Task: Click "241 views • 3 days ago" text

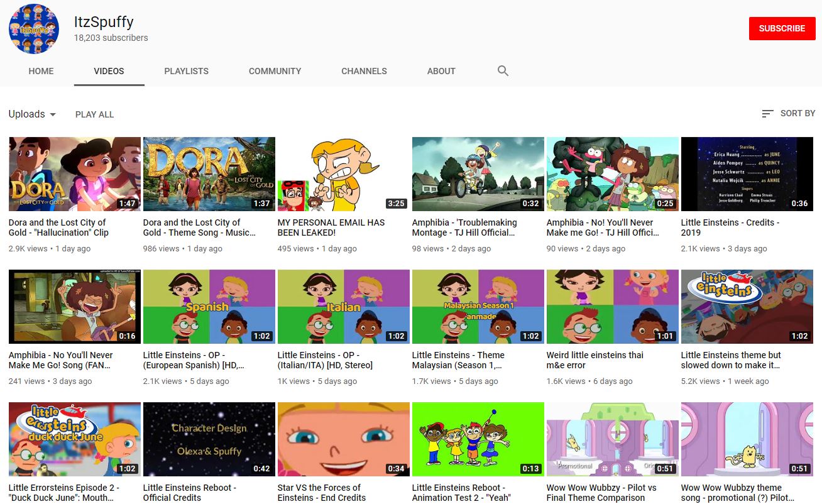Action: tap(50, 381)
